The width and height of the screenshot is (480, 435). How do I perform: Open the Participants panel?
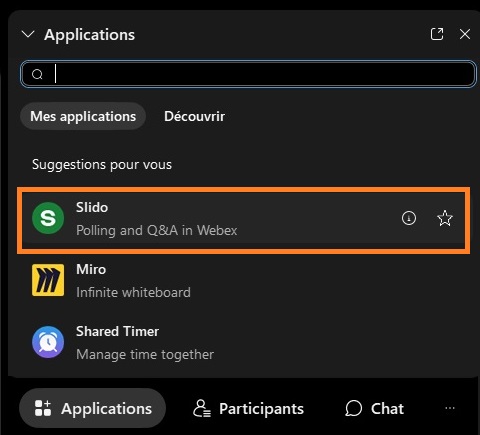coord(248,408)
